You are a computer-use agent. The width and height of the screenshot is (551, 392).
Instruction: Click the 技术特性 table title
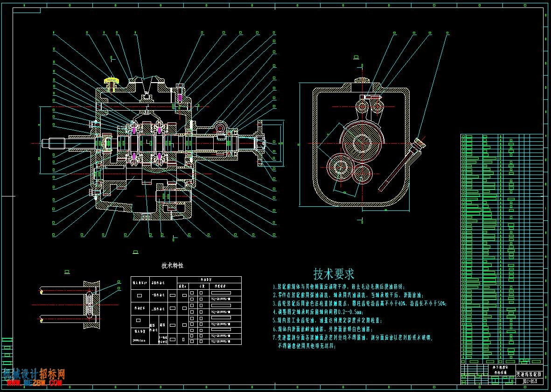click(x=172, y=266)
